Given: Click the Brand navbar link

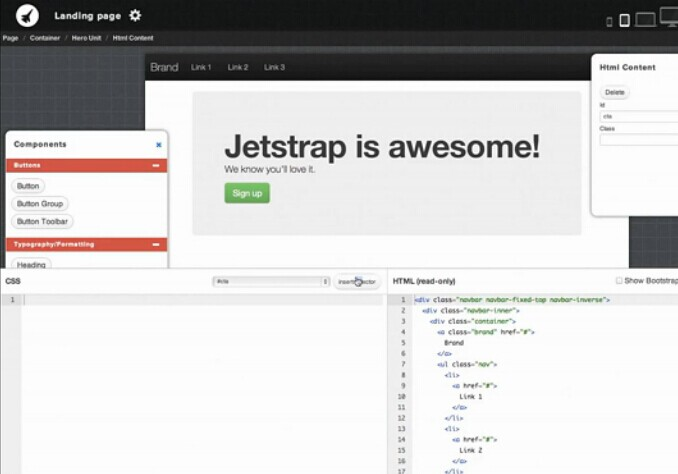Looking at the screenshot, I should 164,67.
